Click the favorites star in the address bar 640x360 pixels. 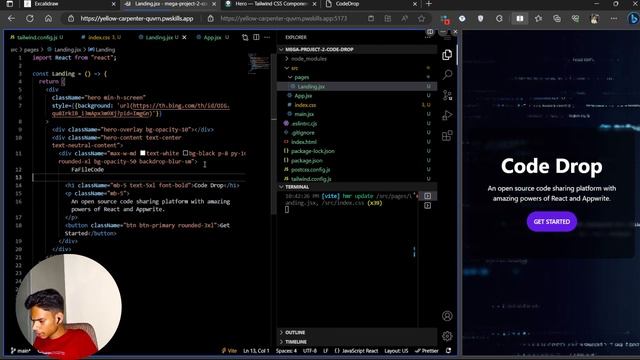[x=421, y=18]
